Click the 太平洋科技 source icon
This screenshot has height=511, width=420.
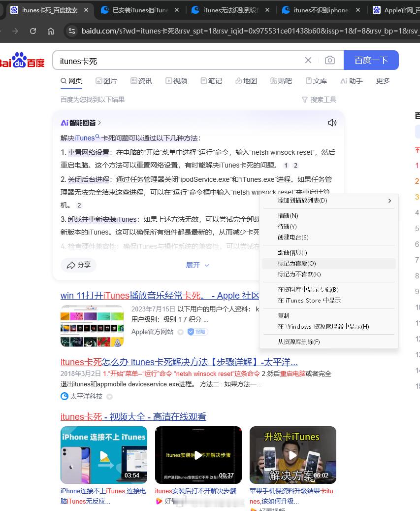(x=65, y=396)
